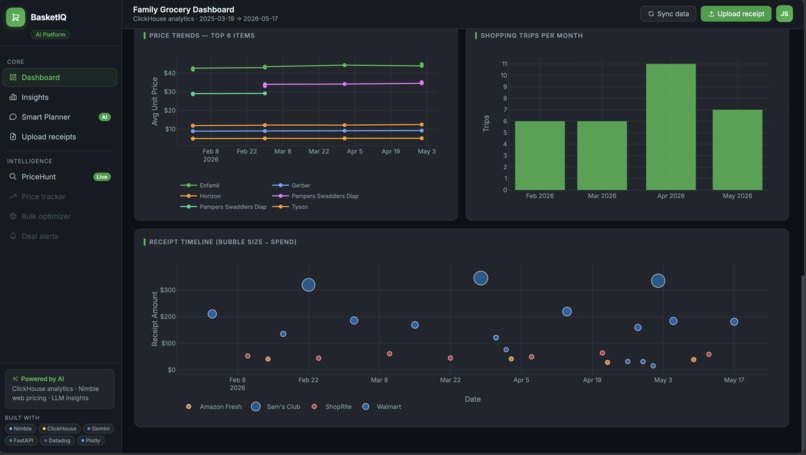The image size is (806, 455).
Task: Click the Price tracker trend icon
Action: pos(13,196)
